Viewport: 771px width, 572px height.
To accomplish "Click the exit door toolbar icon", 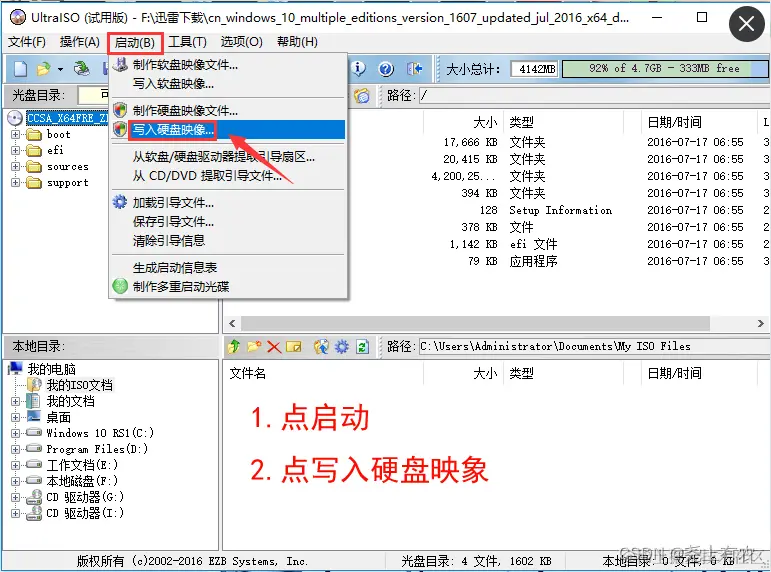I will [415, 69].
